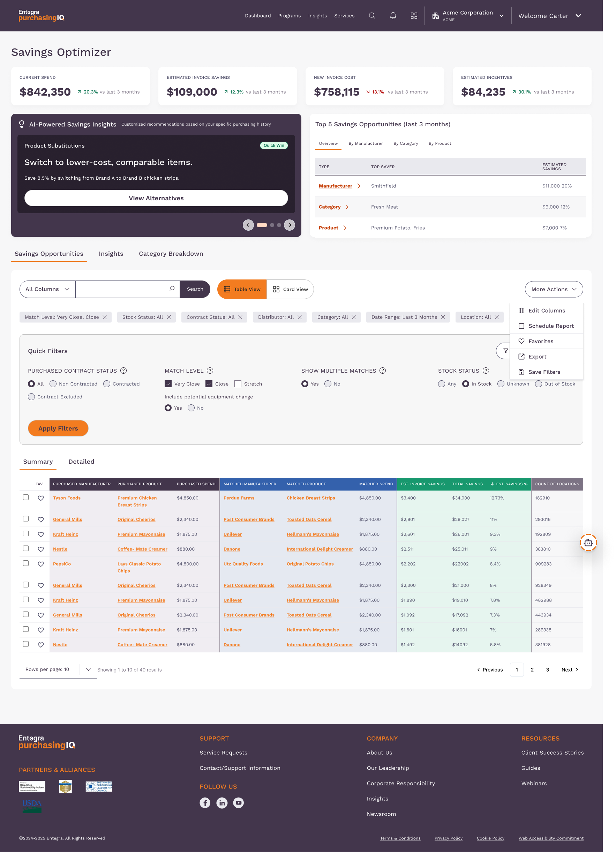Click the funnel filter icon in Quick Filters
The image size is (616, 852).
[x=505, y=351]
